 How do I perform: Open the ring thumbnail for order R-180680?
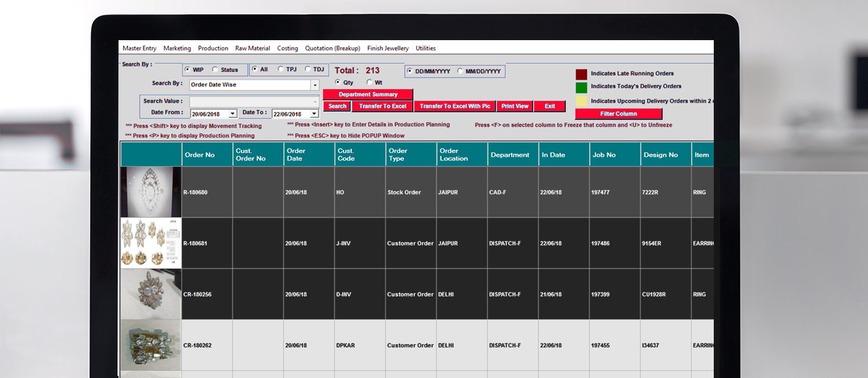[x=151, y=192]
